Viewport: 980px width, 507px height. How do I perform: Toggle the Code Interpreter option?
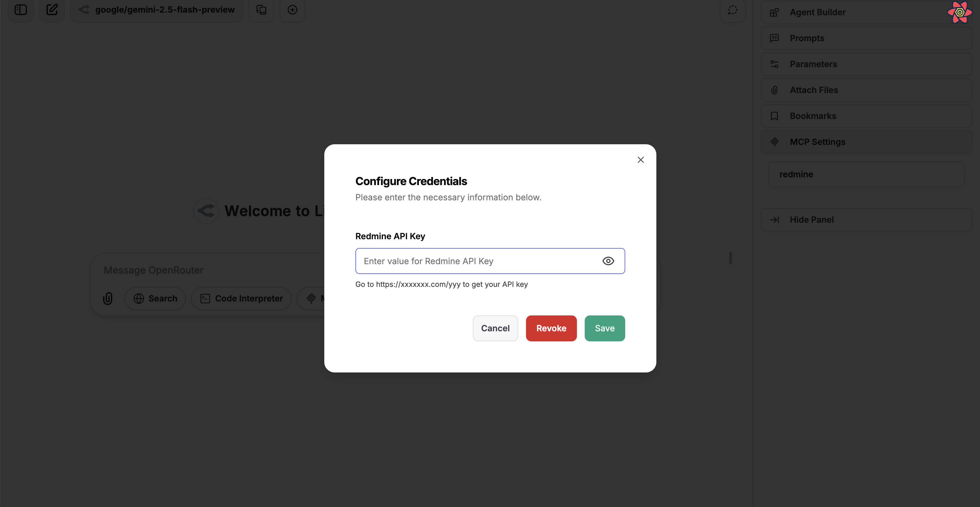(241, 299)
